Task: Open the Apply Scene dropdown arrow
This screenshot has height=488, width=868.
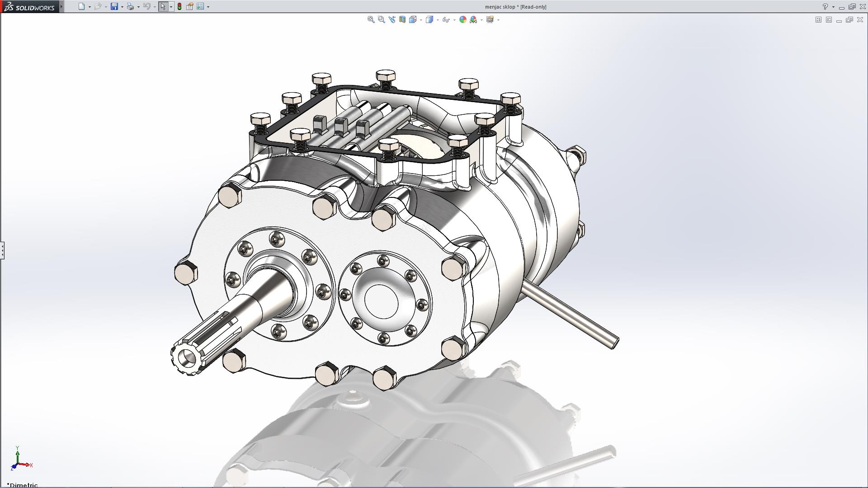Action: pos(481,20)
